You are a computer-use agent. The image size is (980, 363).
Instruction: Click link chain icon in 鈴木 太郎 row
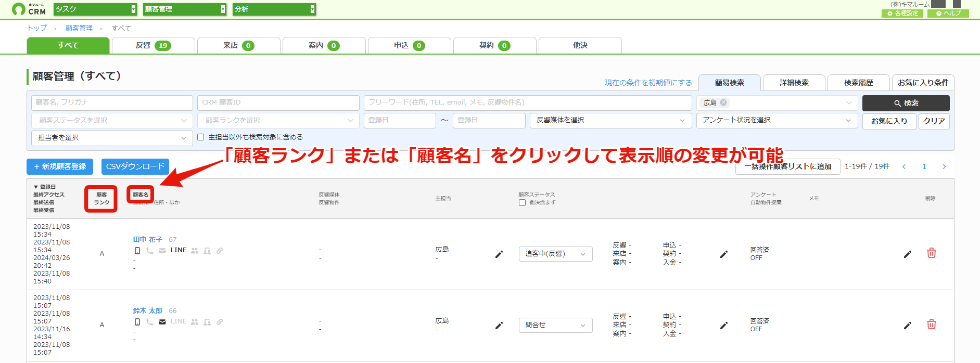point(220,322)
